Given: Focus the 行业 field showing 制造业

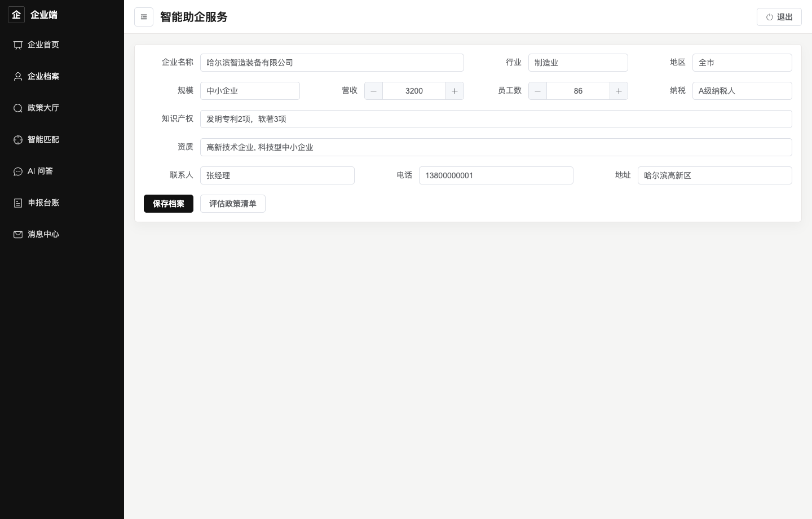Looking at the screenshot, I should [578, 63].
